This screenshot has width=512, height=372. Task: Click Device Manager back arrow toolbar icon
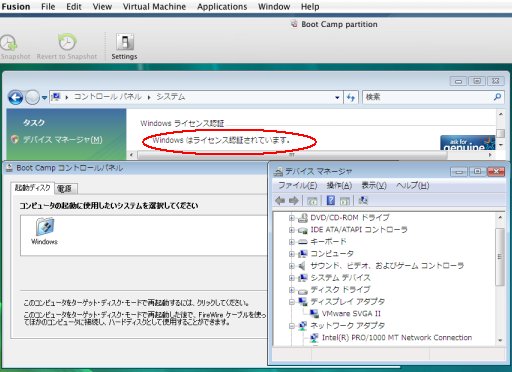[280, 200]
